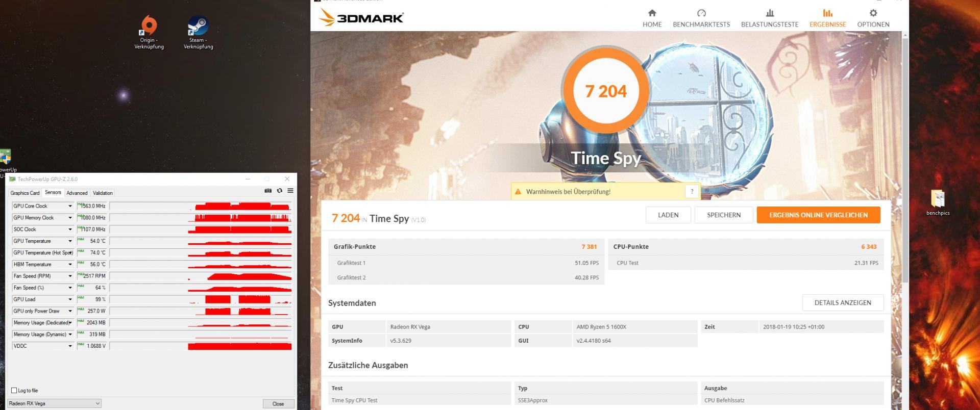Click the VDDC 1.0688 V value
This screenshot has height=410, width=980.
(92, 346)
